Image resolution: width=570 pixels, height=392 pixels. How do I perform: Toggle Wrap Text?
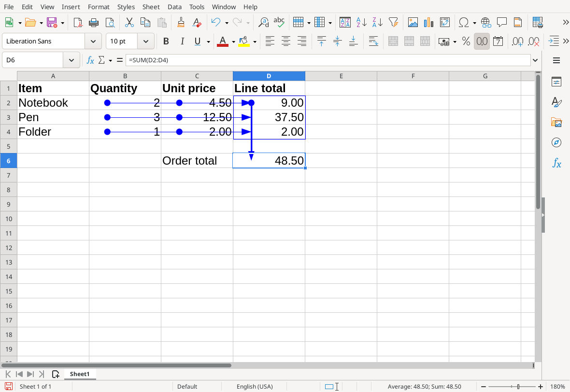373,42
